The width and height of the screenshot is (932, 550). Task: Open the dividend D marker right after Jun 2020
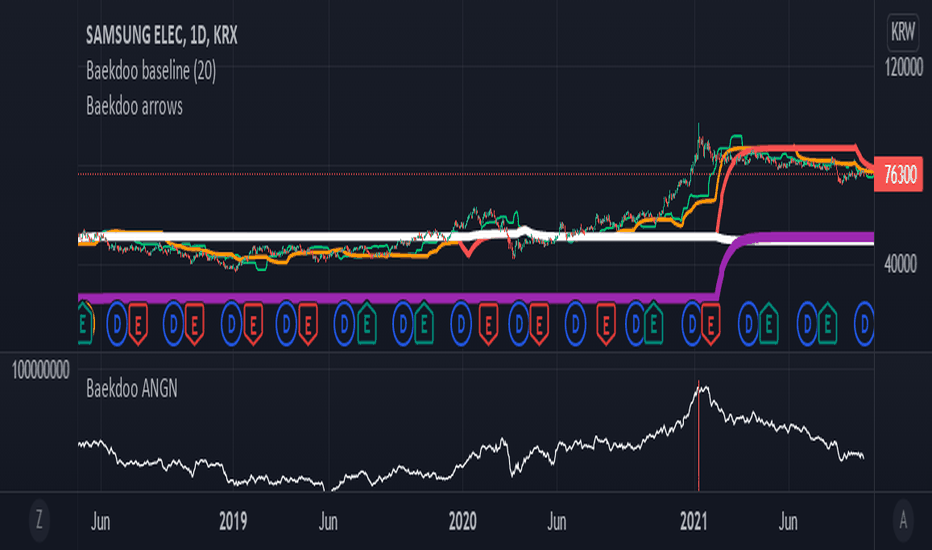[575, 324]
